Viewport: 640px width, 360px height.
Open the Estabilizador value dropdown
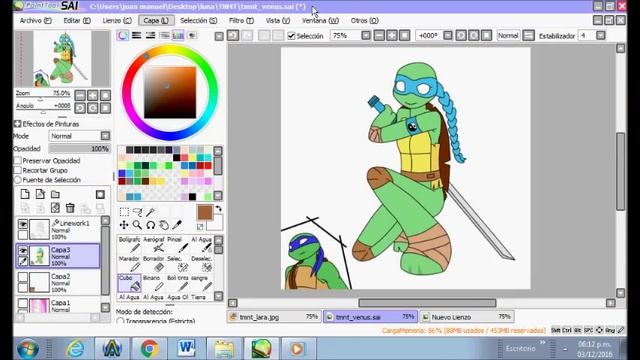[600, 36]
